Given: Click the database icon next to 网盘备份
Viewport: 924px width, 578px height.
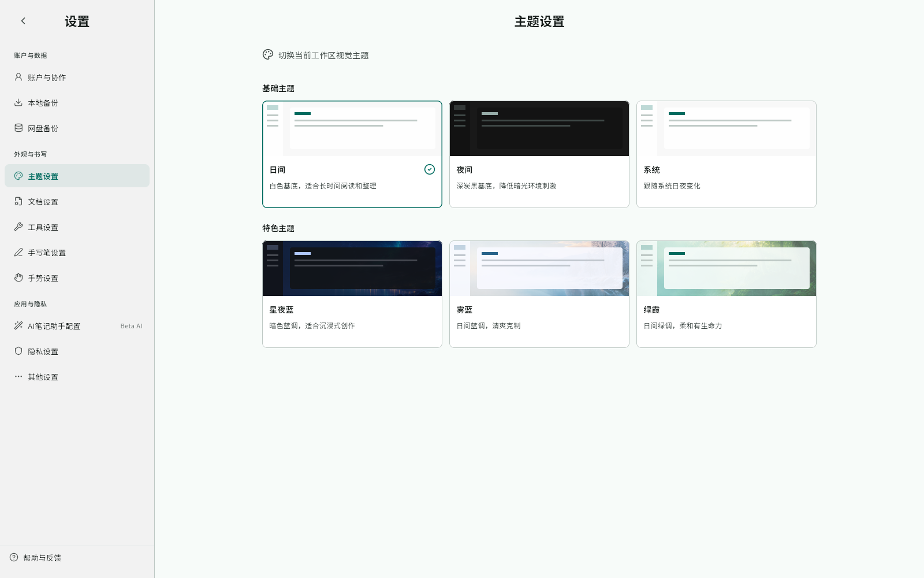Looking at the screenshot, I should click(18, 128).
